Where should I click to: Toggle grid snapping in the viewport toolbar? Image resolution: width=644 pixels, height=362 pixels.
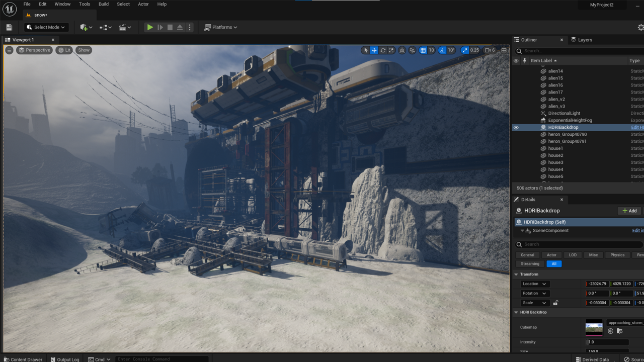(x=423, y=50)
